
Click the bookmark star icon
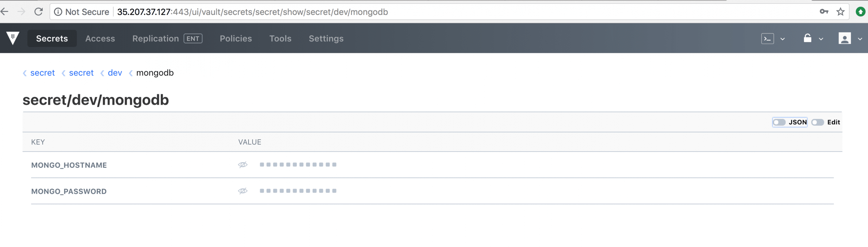(840, 12)
